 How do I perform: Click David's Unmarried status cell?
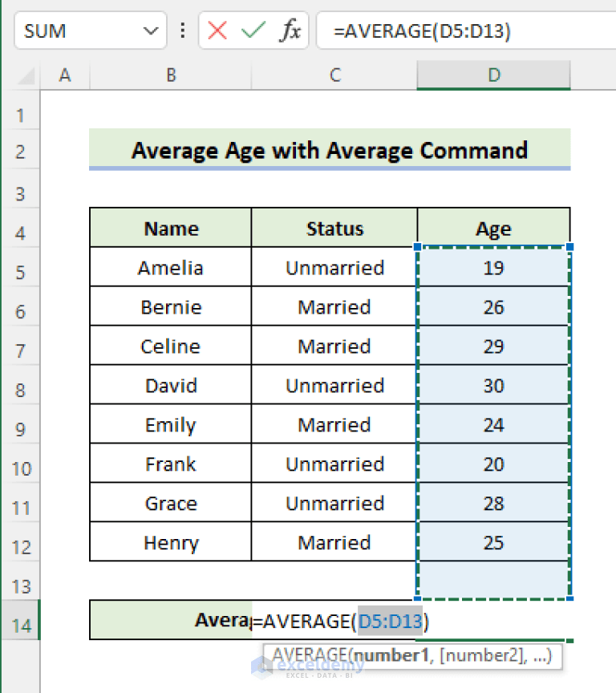(x=334, y=385)
